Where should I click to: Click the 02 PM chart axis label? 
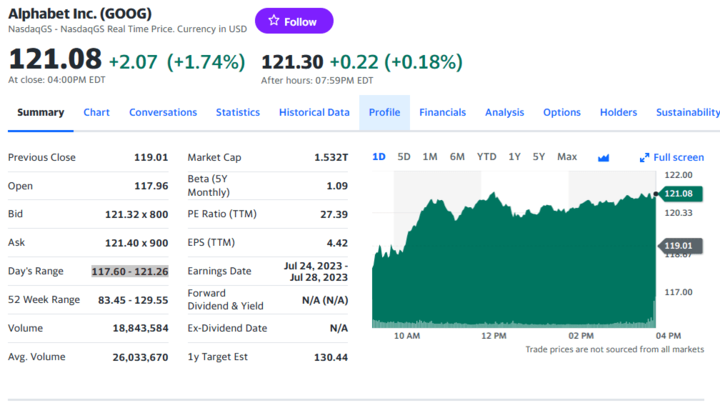tap(581, 336)
